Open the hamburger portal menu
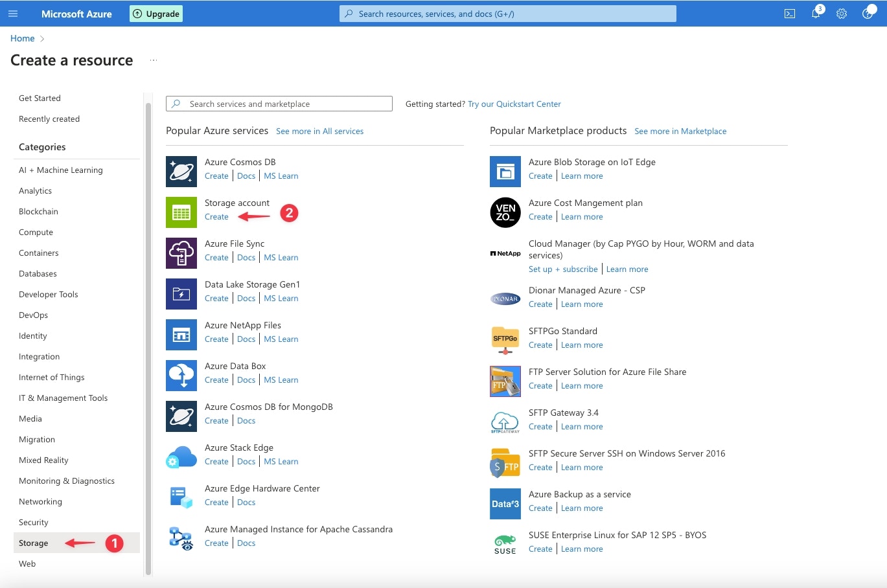Viewport: 887px width, 588px height. point(13,14)
